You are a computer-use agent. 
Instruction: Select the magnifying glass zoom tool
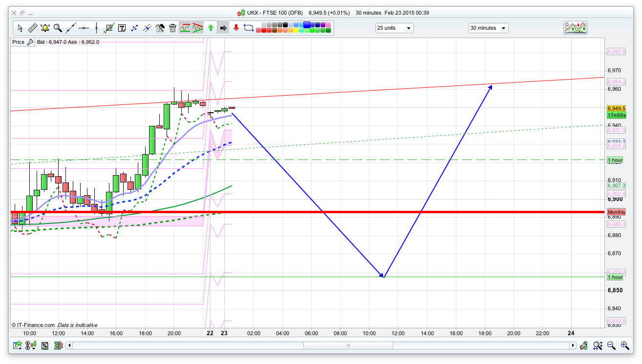[x=58, y=28]
